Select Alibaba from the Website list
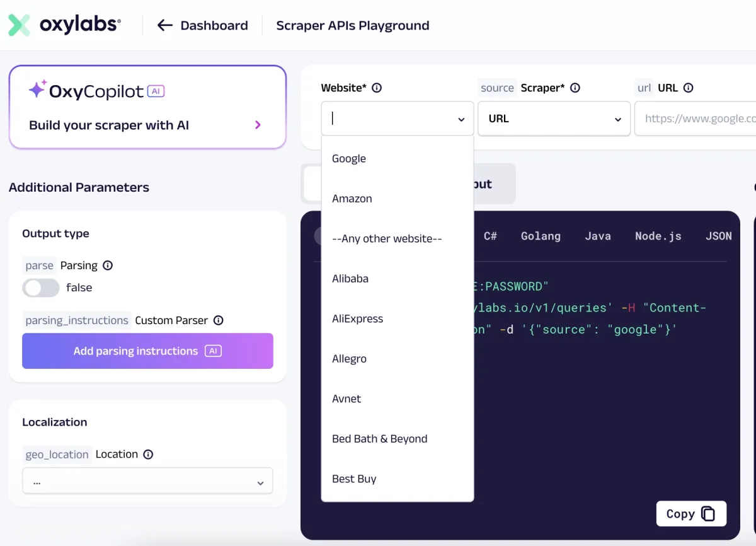Screen dimensions: 756x546 [398, 279]
